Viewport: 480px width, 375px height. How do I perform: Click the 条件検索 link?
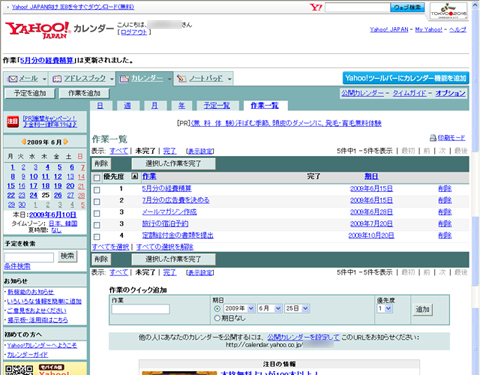pos(17,266)
